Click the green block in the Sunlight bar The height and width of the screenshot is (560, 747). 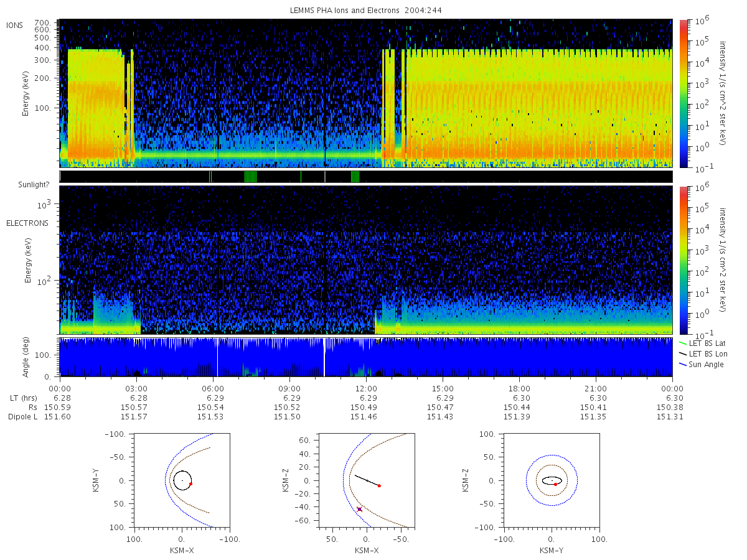[355, 177]
